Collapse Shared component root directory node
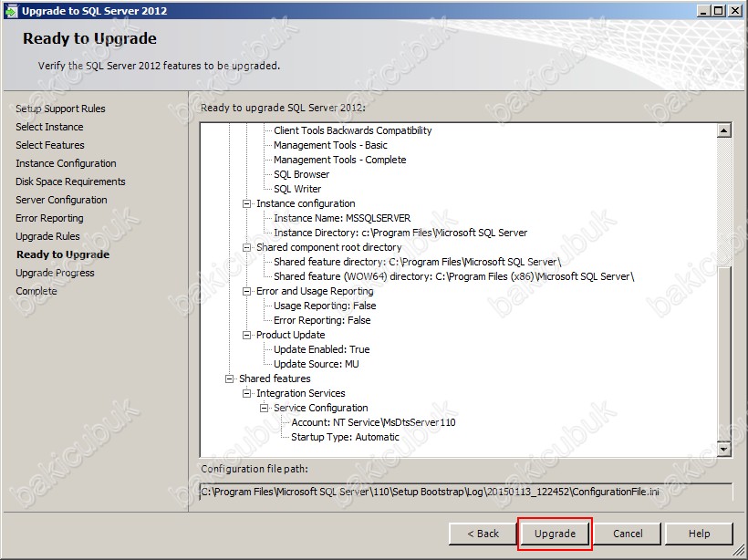Viewport: 748px width, 560px height. [x=246, y=247]
